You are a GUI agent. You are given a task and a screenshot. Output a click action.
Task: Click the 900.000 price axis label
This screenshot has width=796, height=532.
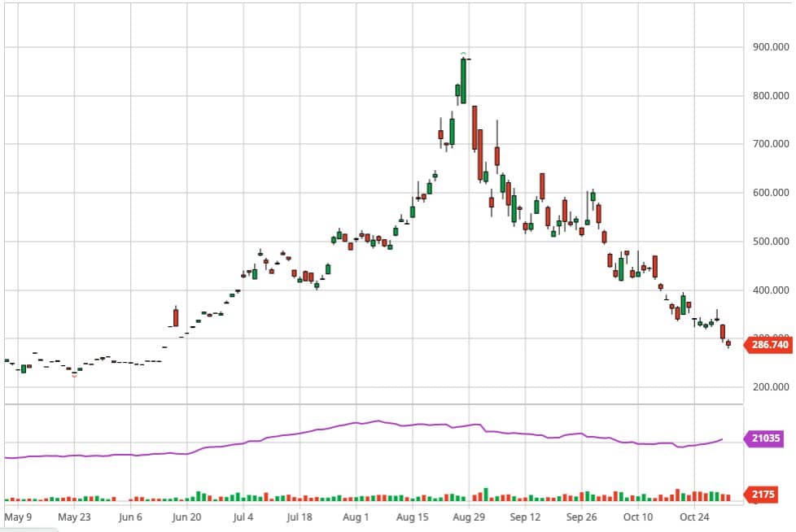click(769, 47)
